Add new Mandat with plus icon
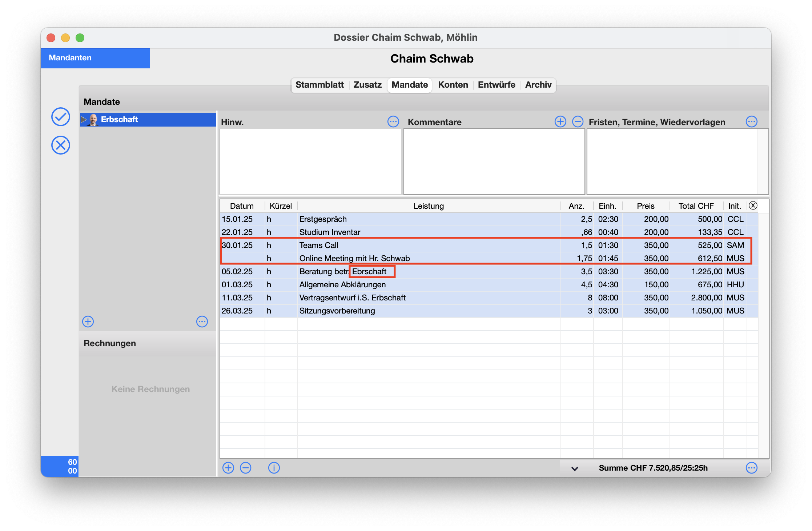 88,322
